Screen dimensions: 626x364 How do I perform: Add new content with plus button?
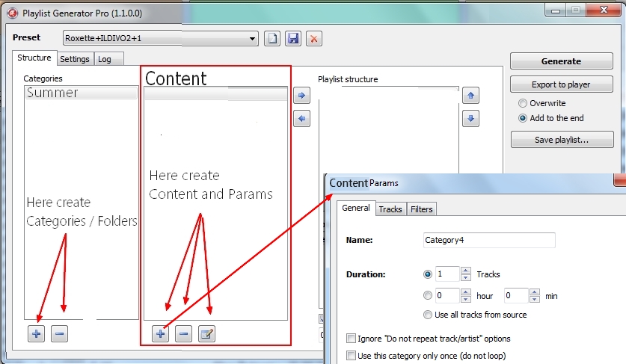click(x=161, y=333)
